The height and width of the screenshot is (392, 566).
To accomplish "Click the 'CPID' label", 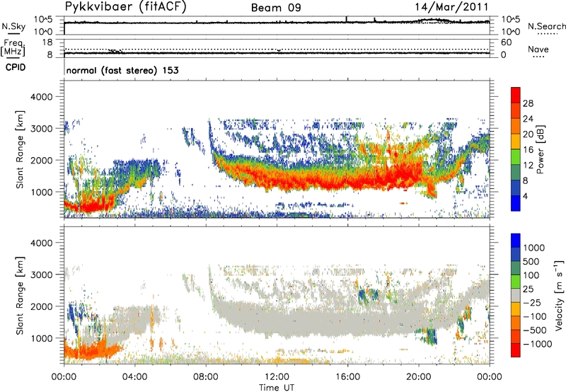I will (16, 67).
